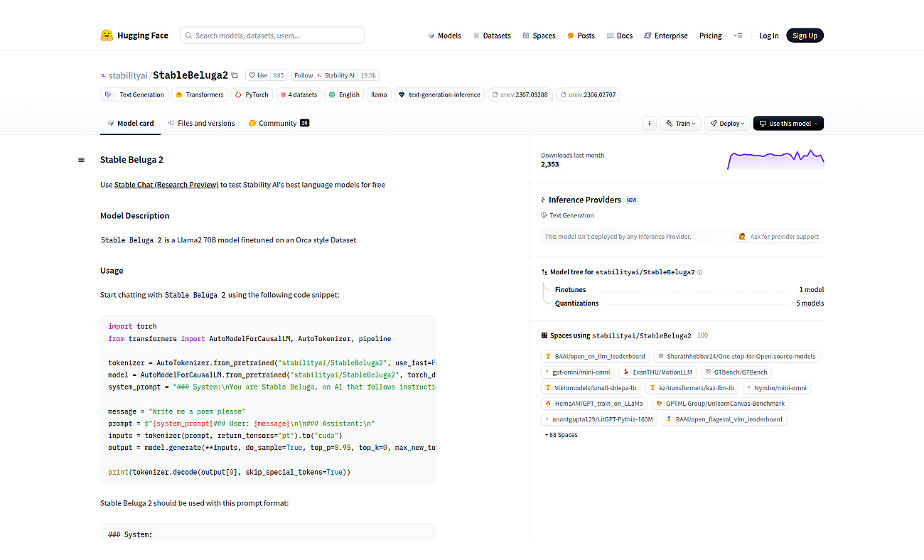
Task: Click the Sign Up button
Action: pyautogui.click(x=805, y=36)
